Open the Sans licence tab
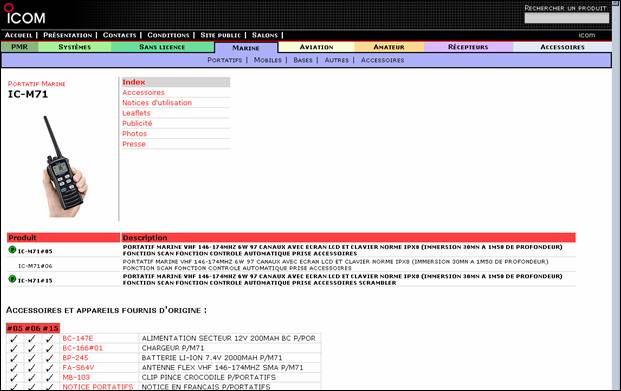This screenshot has width=621, height=391. tap(162, 47)
